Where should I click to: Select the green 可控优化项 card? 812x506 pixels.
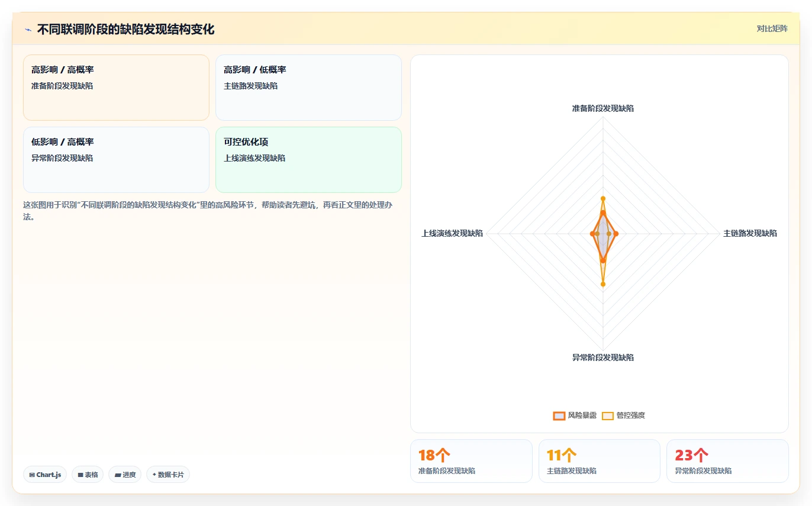(x=308, y=160)
